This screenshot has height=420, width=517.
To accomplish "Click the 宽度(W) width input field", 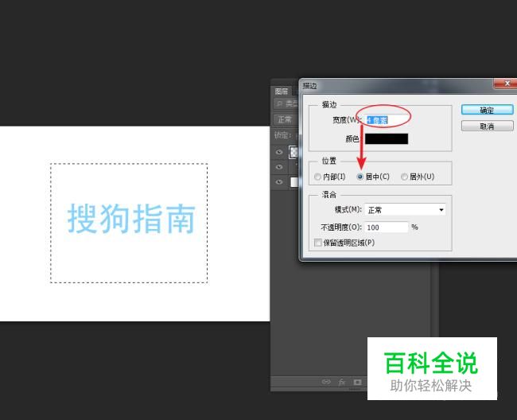I will tap(386, 120).
